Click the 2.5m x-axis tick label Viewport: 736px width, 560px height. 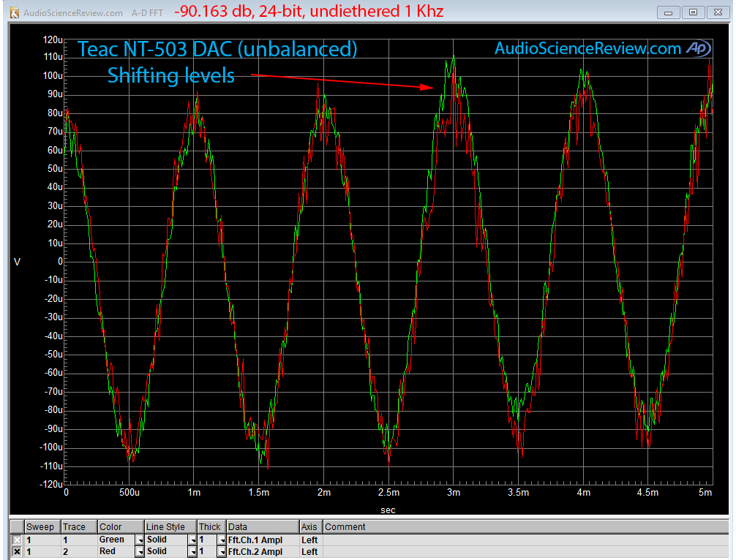[x=388, y=493]
